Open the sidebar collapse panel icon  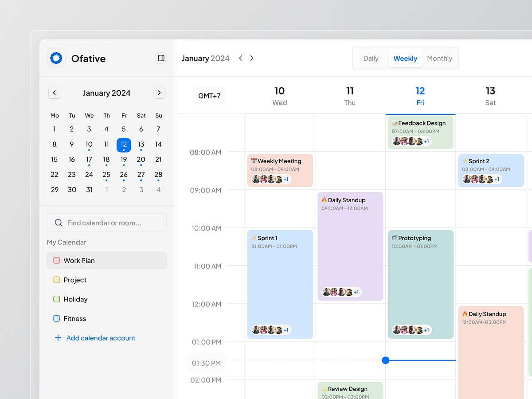point(160,58)
